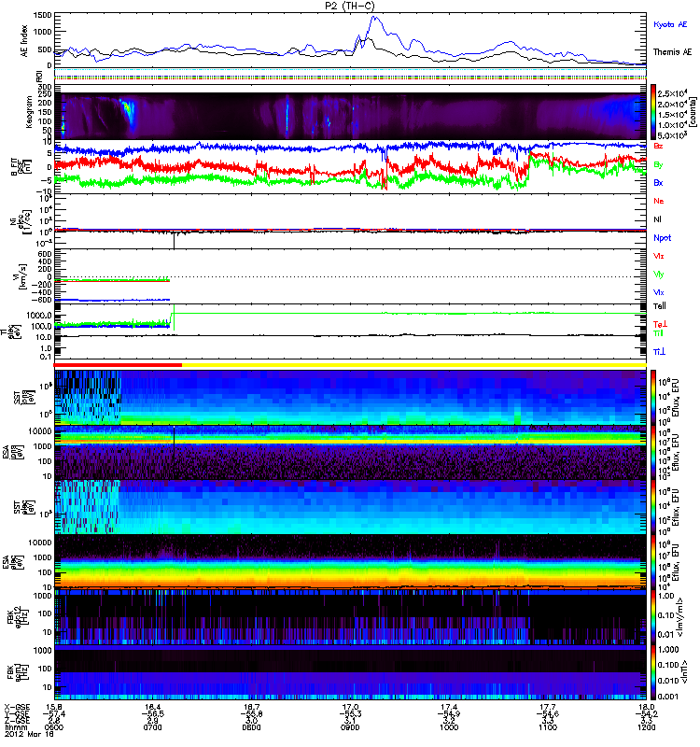
Task: Click the 1000.0 tick on Ti axis
Action: (x=39, y=315)
